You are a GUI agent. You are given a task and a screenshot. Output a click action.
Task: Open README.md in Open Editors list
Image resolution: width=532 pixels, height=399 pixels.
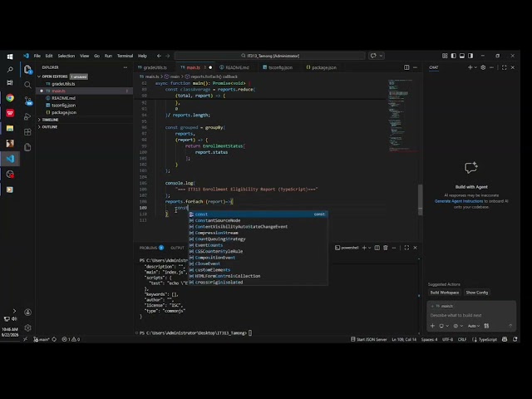[63, 98]
